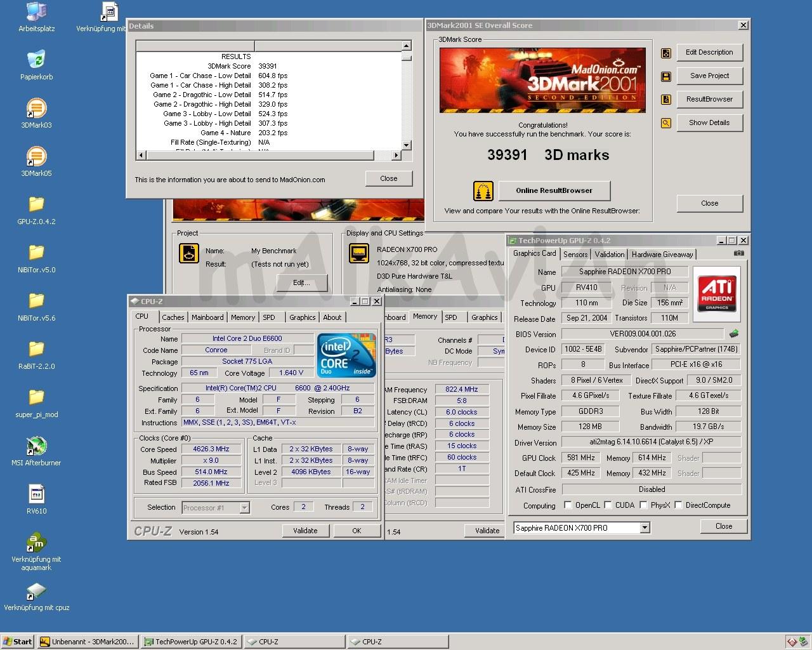Screen dimensions: 812x650
Task: Enable the PhysX checkbox in GPU-Z
Action: (643, 505)
